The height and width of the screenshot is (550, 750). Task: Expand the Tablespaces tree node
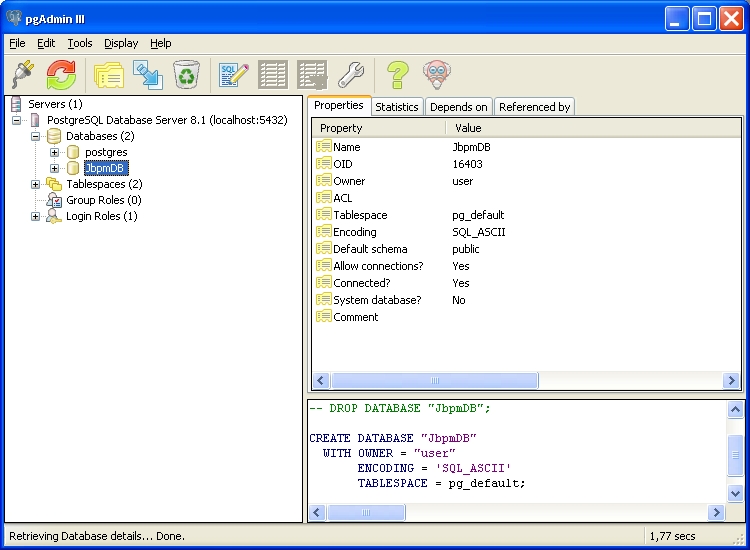[36, 184]
